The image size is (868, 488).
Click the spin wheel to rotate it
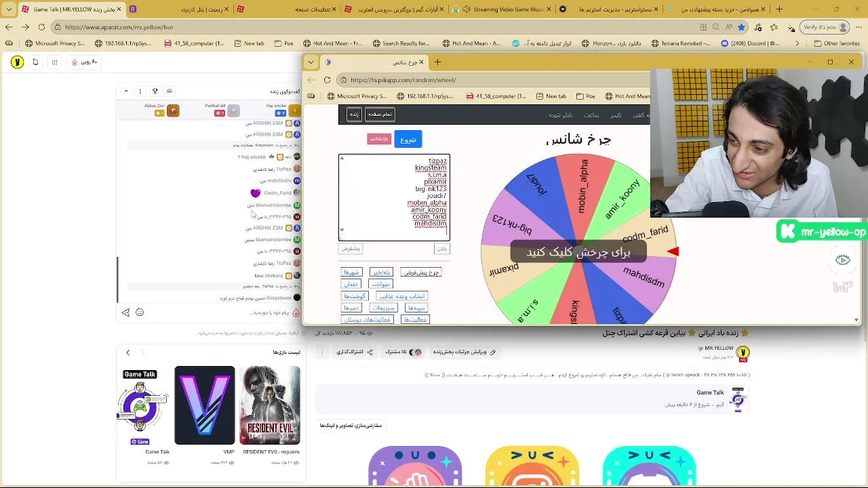pos(578,251)
